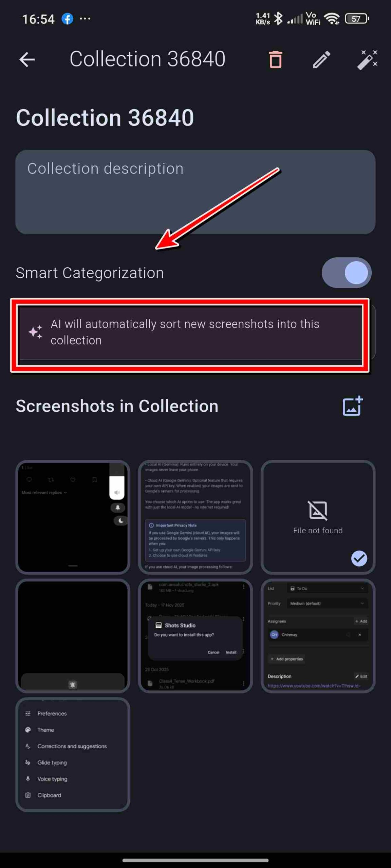
Task: Tap the sparkle AI icon in banner
Action: click(x=35, y=332)
